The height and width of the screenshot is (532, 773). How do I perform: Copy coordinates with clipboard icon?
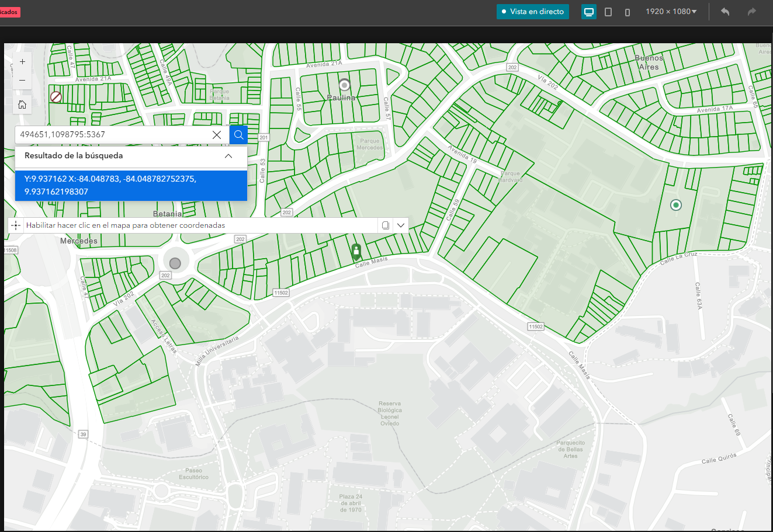(x=386, y=225)
